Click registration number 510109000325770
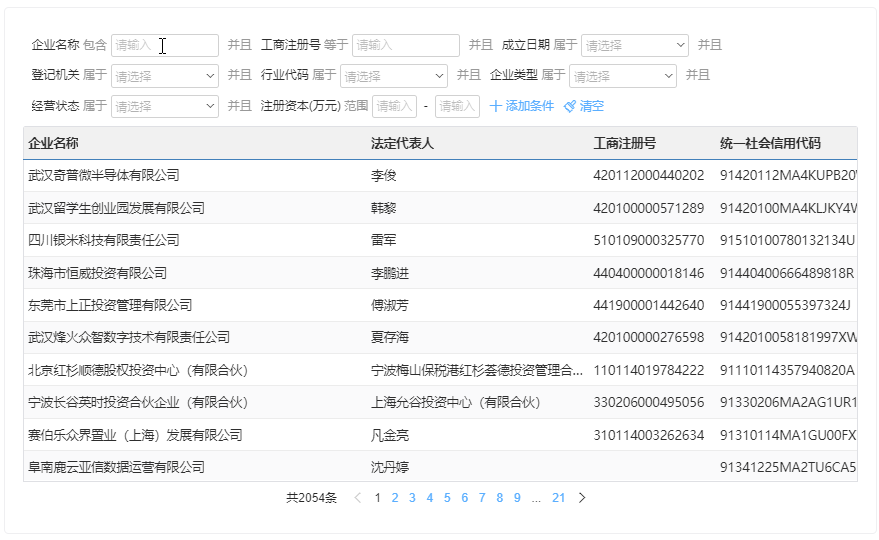 click(649, 241)
